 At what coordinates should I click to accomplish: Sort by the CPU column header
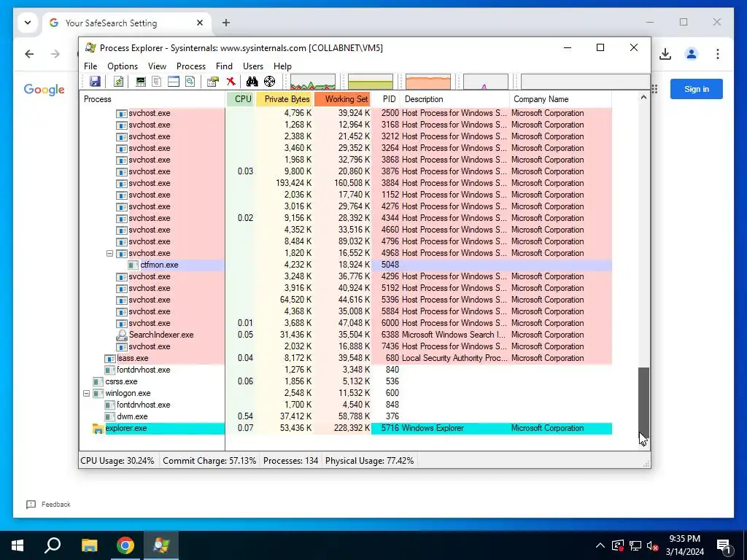click(241, 99)
